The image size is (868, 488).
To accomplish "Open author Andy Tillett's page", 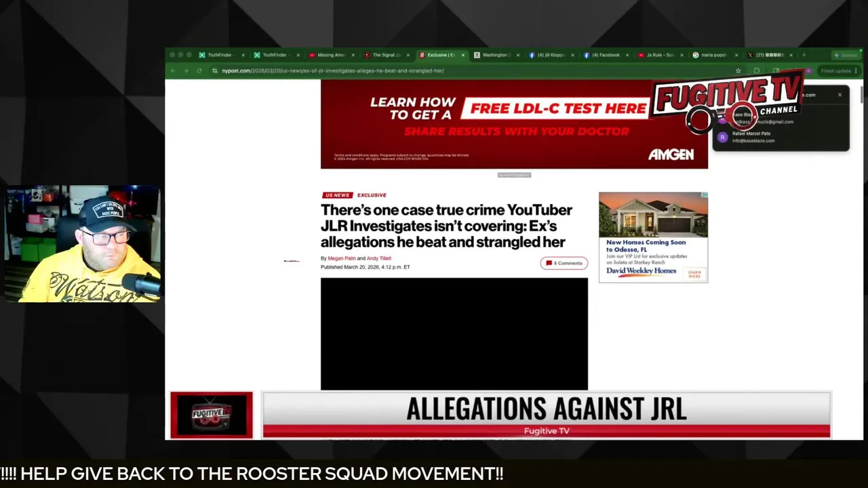I will coord(379,258).
